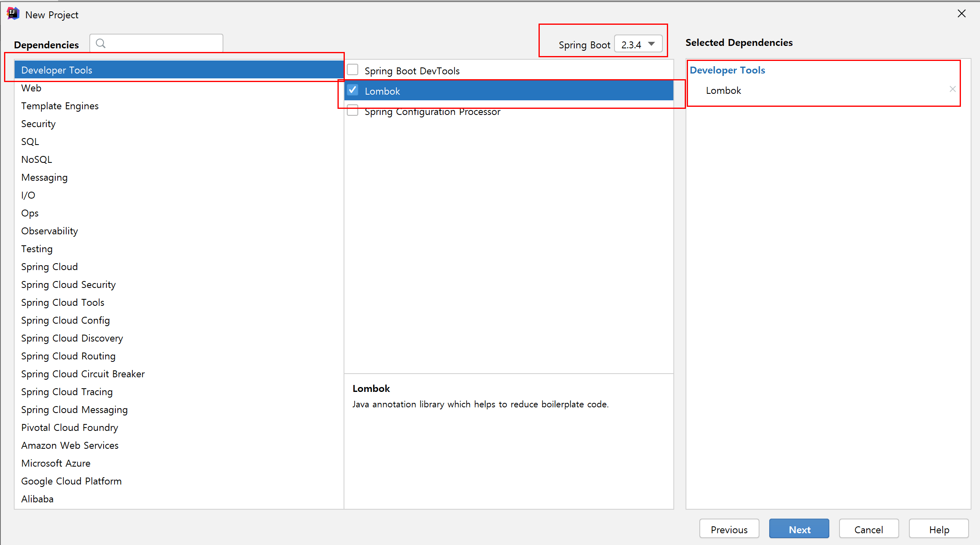The height and width of the screenshot is (545, 980).
Task: Click the Next button
Action: point(799,529)
